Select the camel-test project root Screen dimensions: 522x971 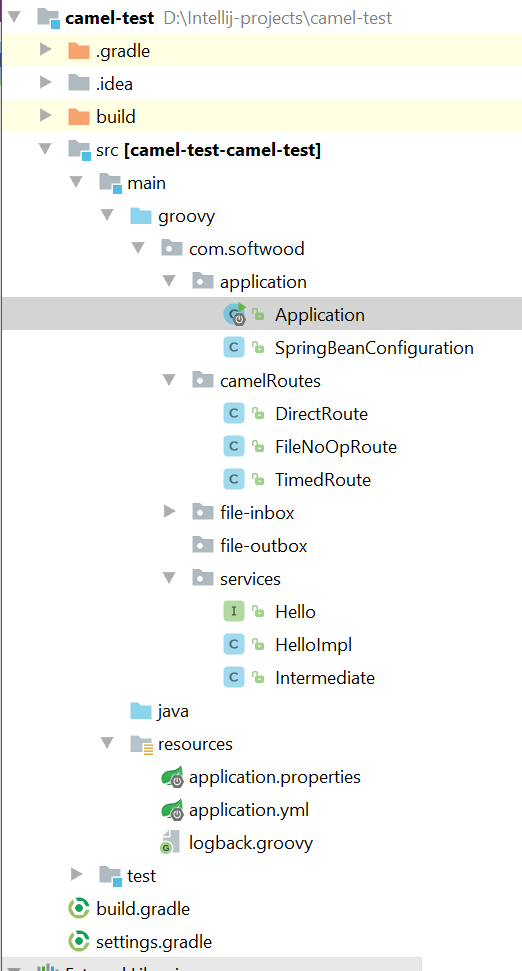coord(110,17)
